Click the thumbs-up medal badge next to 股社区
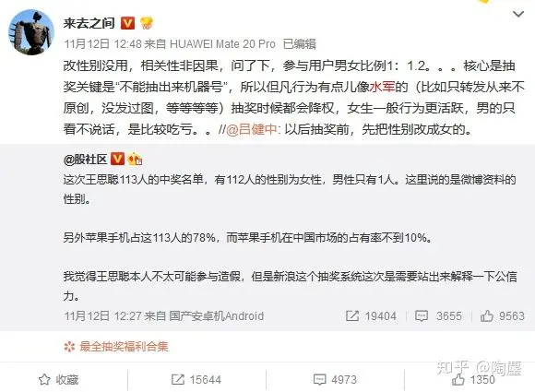This screenshot has width=535, height=392. pyautogui.click(x=135, y=159)
